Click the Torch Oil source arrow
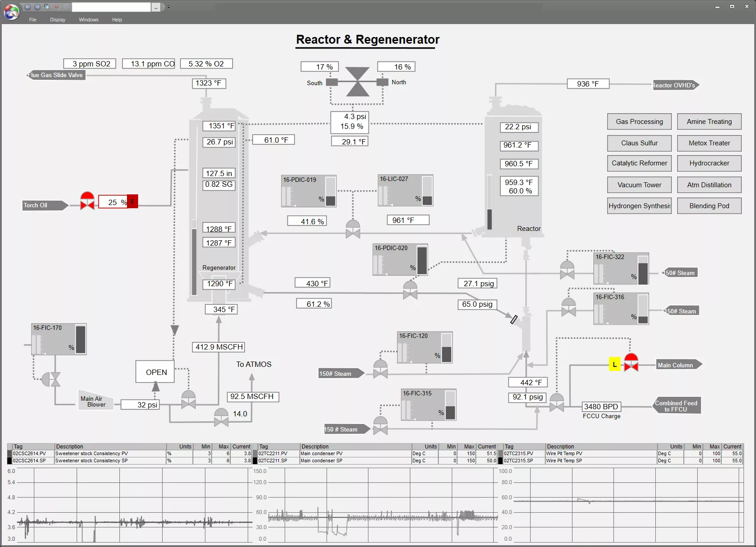The height and width of the screenshot is (547, 756). click(x=45, y=206)
